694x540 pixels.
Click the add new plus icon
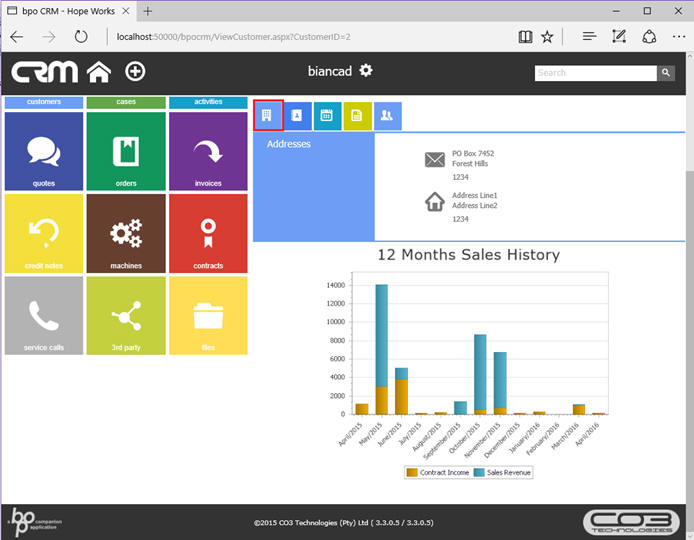[x=135, y=71]
